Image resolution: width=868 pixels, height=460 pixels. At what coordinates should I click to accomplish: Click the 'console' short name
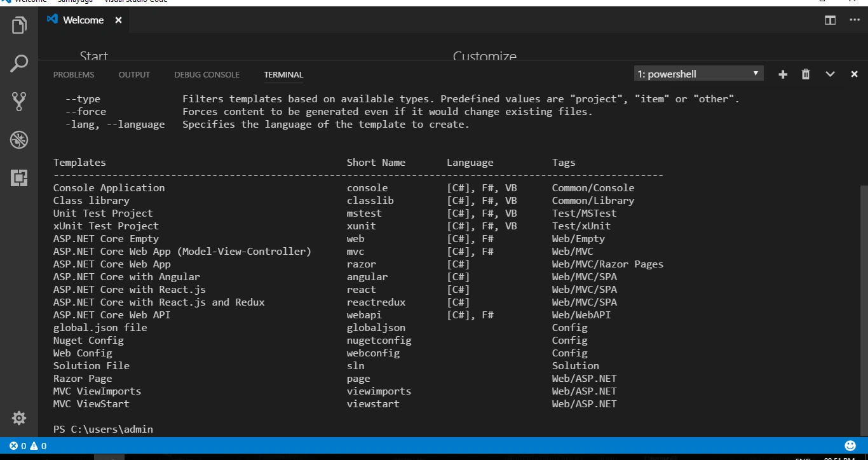367,188
